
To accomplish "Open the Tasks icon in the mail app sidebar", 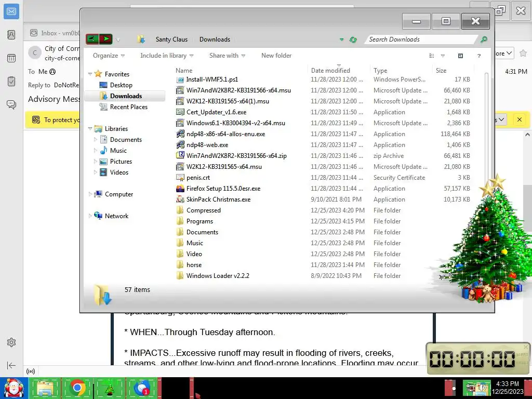I will [x=11, y=82].
